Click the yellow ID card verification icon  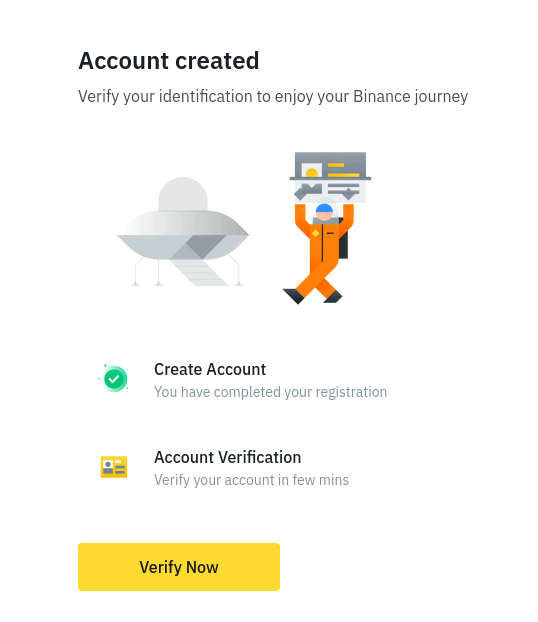tap(114, 467)
